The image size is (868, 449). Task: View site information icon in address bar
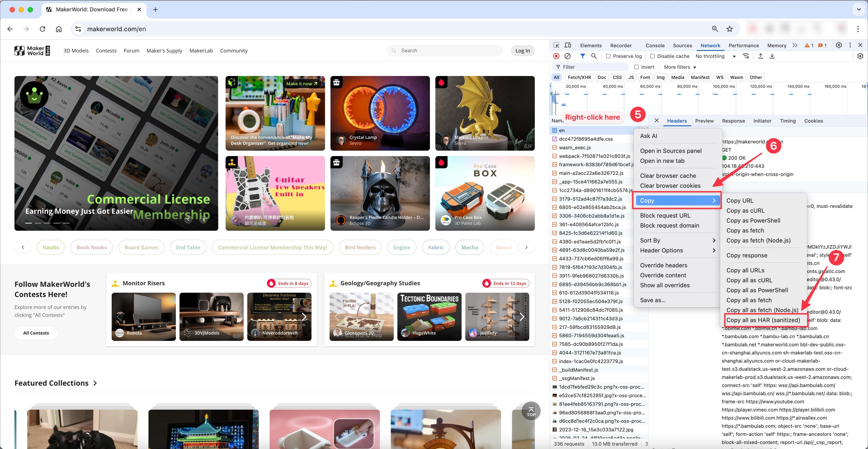78,29
